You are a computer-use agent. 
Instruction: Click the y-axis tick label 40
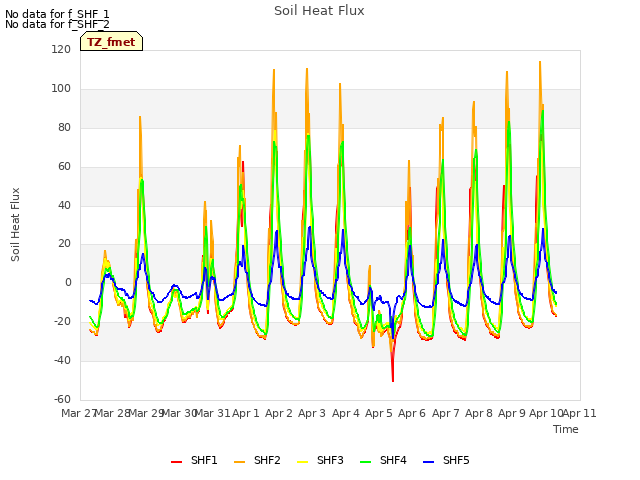[x=64, y=205]
